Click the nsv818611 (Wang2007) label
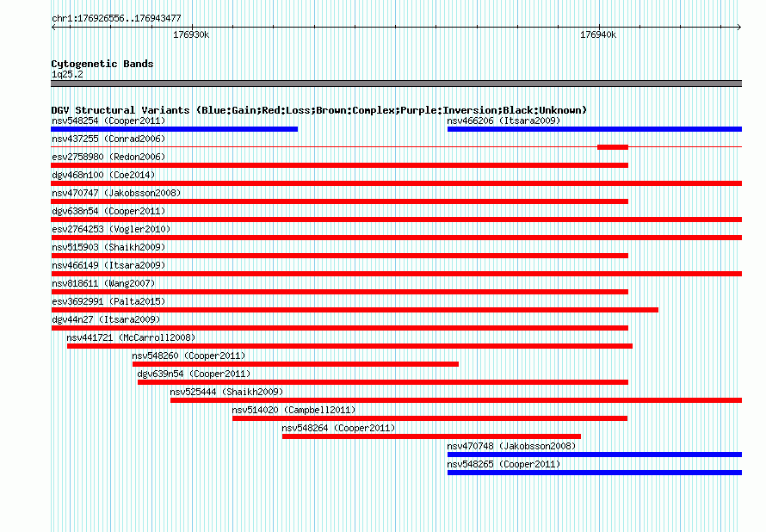Viewport: 766px width, 532px height. (103, 283)
